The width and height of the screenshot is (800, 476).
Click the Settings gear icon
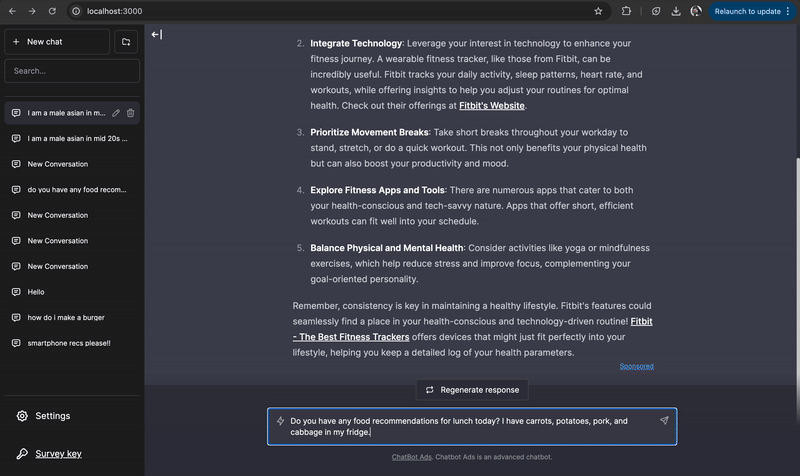(22, 416)
